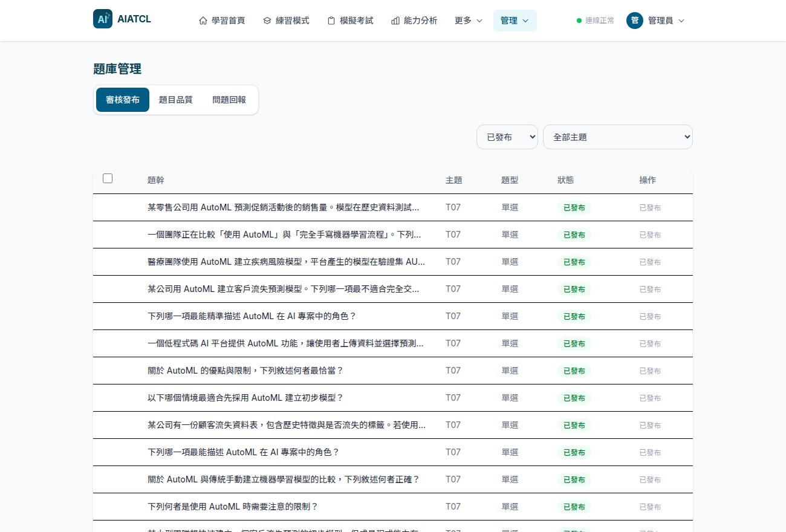The image size is (786, 532).
Task: Click the 題幹 column header
Action: coord(156,180)
